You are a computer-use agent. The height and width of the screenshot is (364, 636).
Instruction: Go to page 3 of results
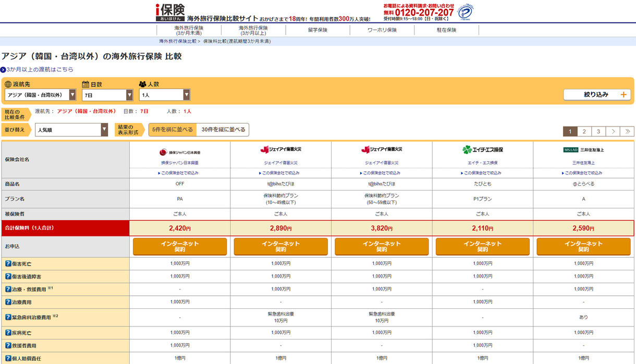tap(599, 131)
